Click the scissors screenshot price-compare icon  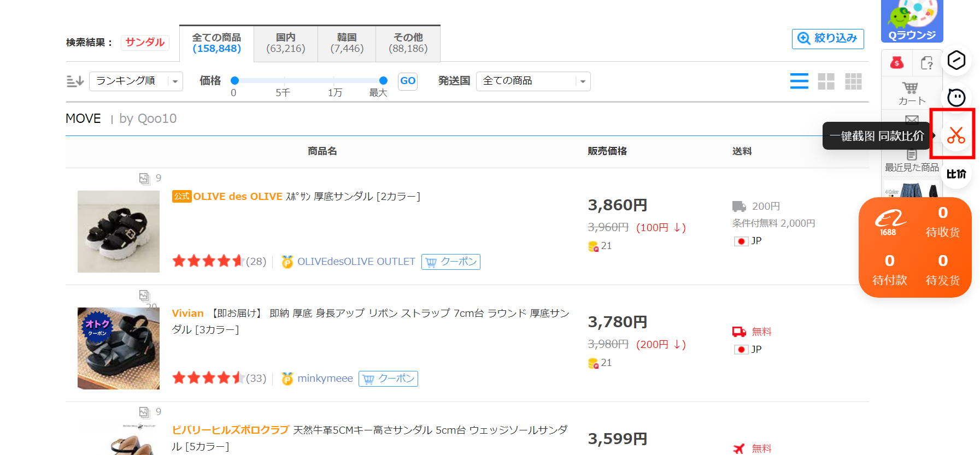(x=956, y=135)
